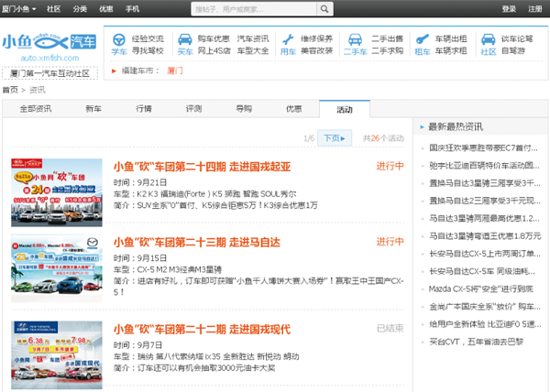Open the 经验交流 link
Screen dimensions: 550x392
(x=148, y=38)
